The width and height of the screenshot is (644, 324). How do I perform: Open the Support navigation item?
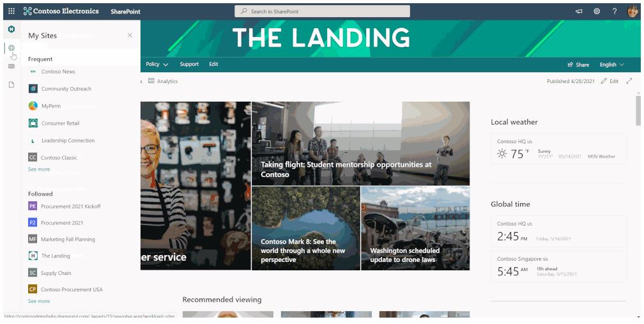189,64
